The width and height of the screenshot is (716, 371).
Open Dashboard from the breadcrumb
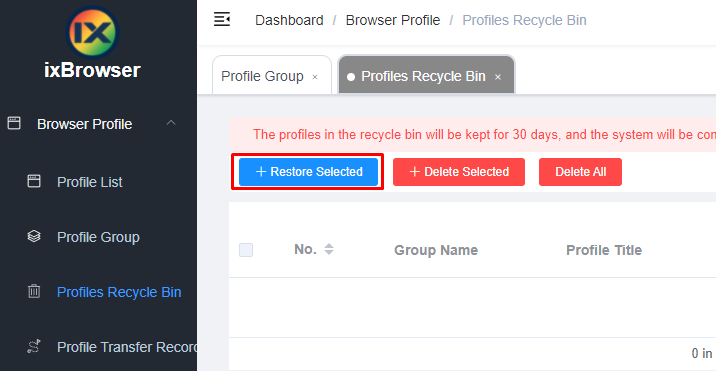point(289,20)
